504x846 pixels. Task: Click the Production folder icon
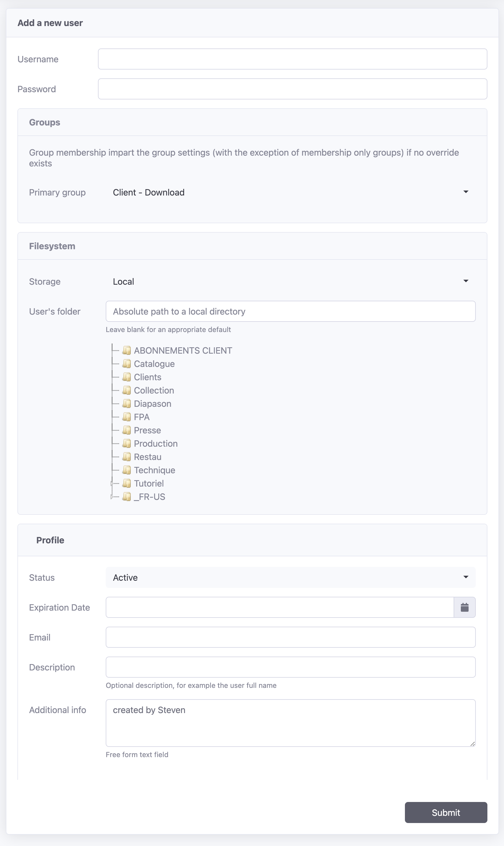coord(127,443)
